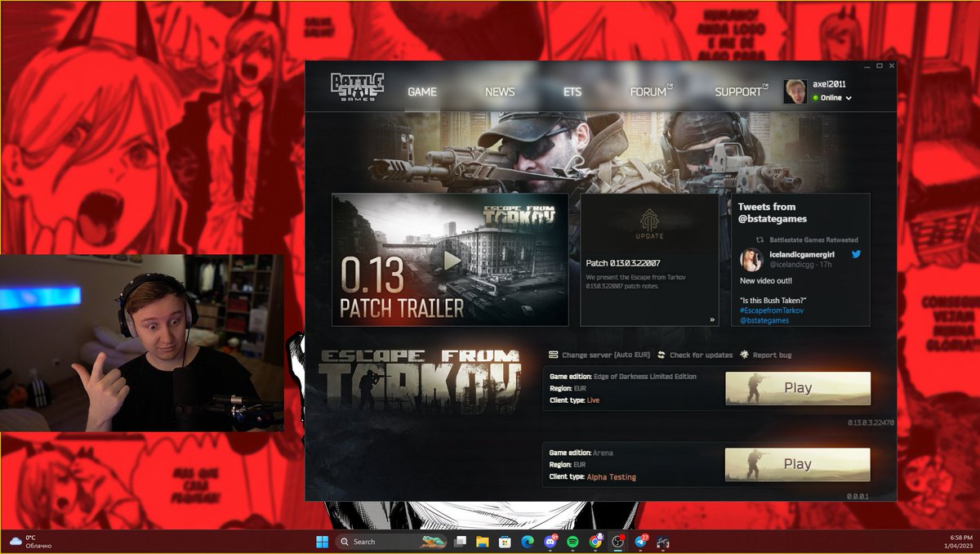Open the Windows Start menu
The width and height of the screenshot is (980, 554).
322,541
